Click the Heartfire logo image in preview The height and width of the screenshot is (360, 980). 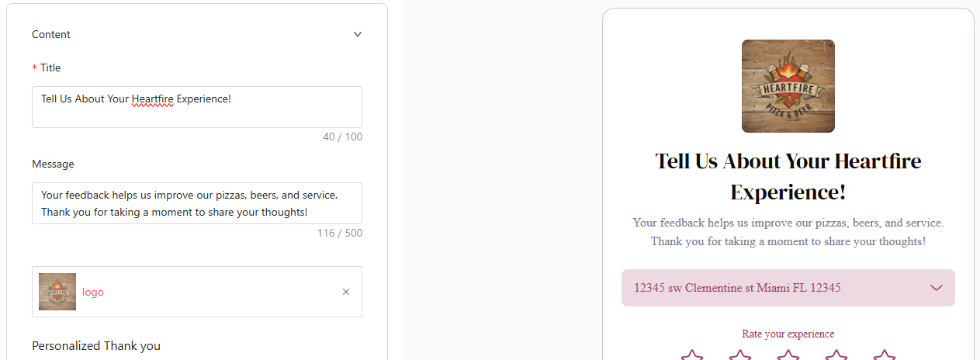[788, 86]
